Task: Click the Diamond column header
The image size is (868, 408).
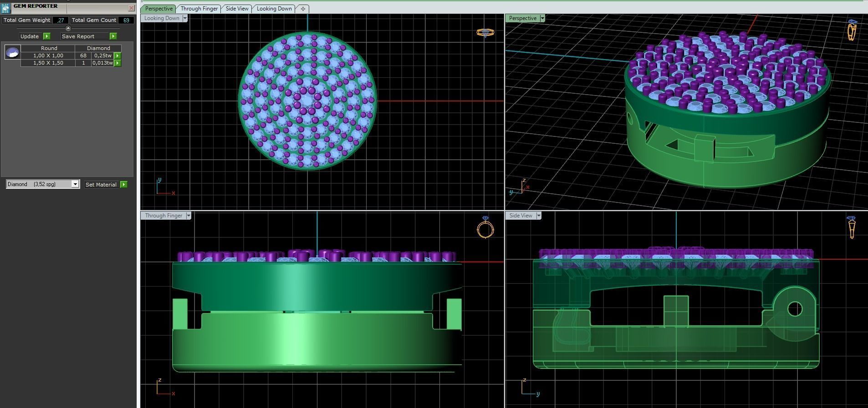Action: pyautogui.click(x=98, y=48)
